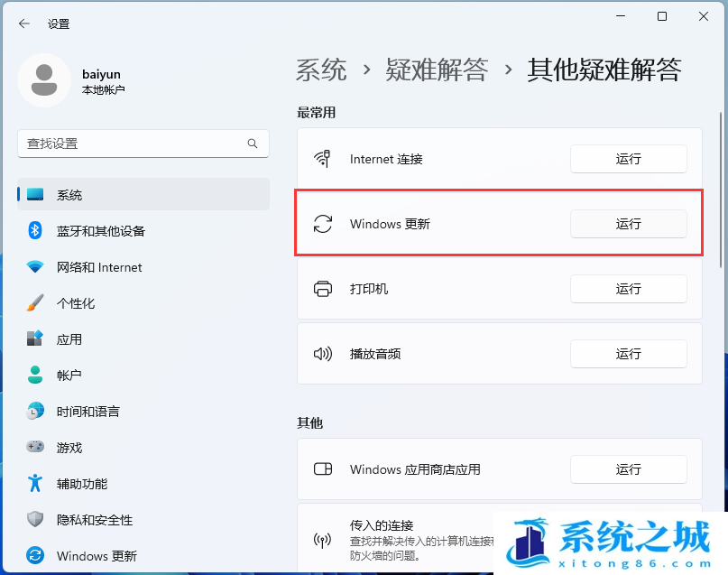Close the Settings window
This screenshot has width=728, height=575.
coord(704,16)
